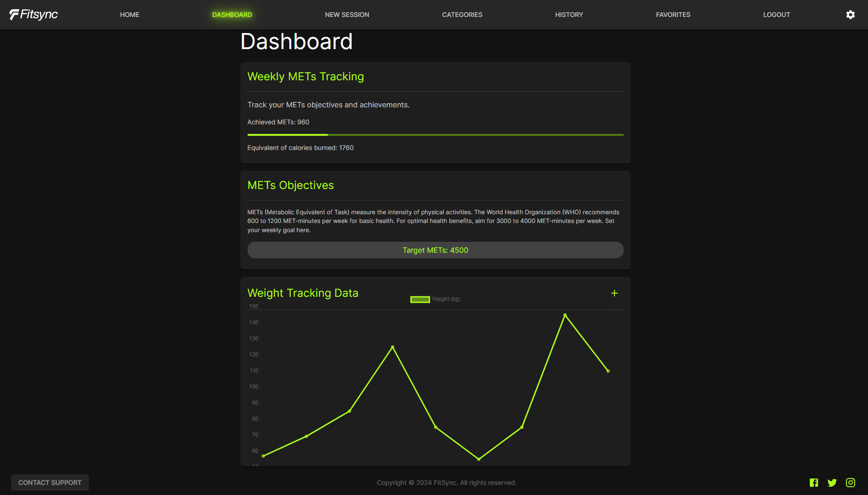Open the settings gear icon
Screen dimensions: 868x495
coord(850,15)
